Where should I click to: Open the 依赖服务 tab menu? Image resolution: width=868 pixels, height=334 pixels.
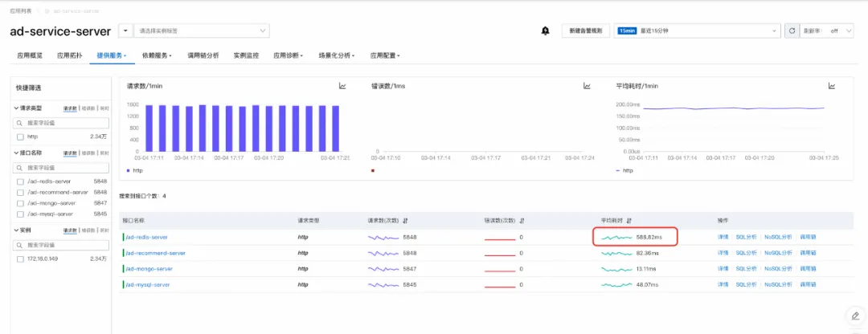tap(157, 56)
